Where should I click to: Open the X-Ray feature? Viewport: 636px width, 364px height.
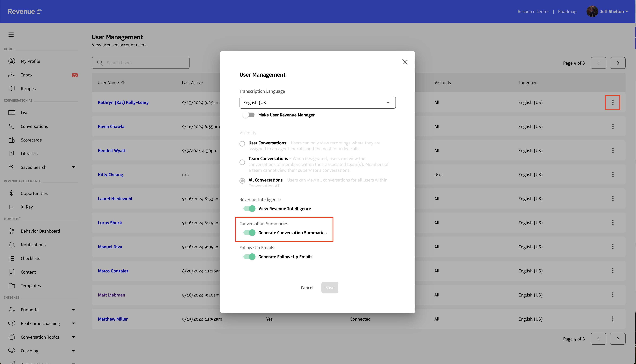pos(12,207)
